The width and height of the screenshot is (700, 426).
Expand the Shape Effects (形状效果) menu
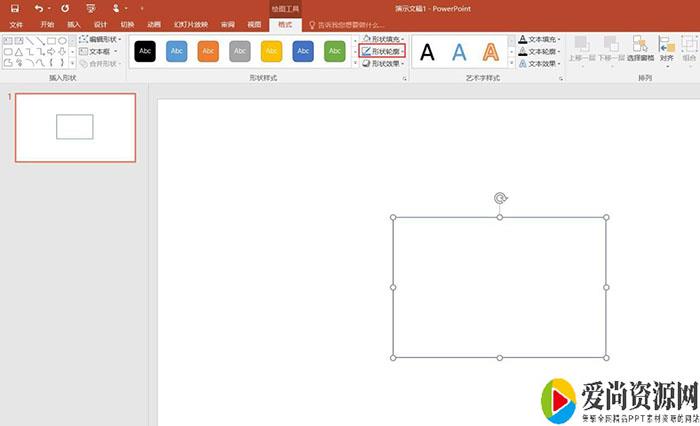[383, 62]
